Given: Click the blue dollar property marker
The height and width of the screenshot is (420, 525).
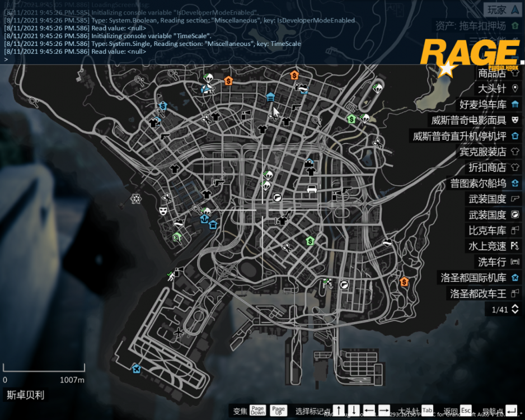Looking at the screenshot, I should pos(163,106).
